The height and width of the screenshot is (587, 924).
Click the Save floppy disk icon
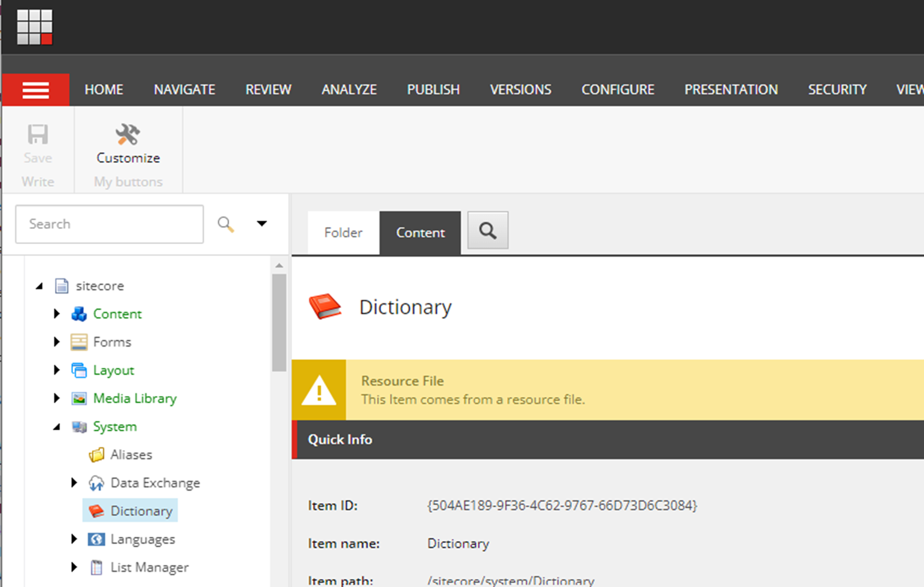(x=37, y=134)
